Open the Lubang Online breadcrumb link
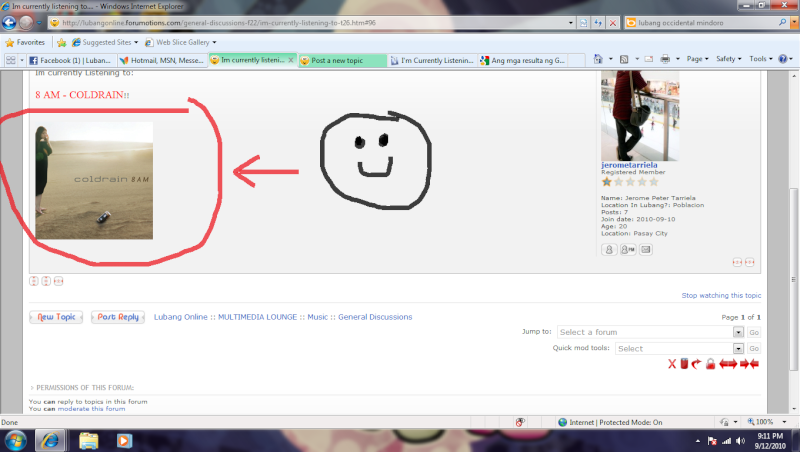Image resolution: width=800 pixels, height=452 pixels. (181, 317)
